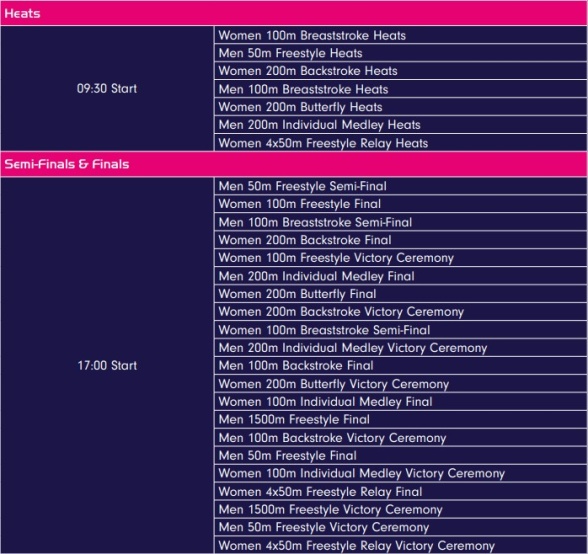588x554 pixels.
Task: Select the Heats section header
Action: pyautogui.click(x=294, y=14)
